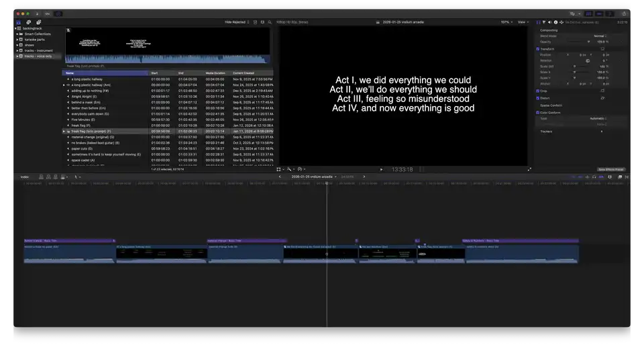Toggle the Distort checkbox

[x=537, y=98]
